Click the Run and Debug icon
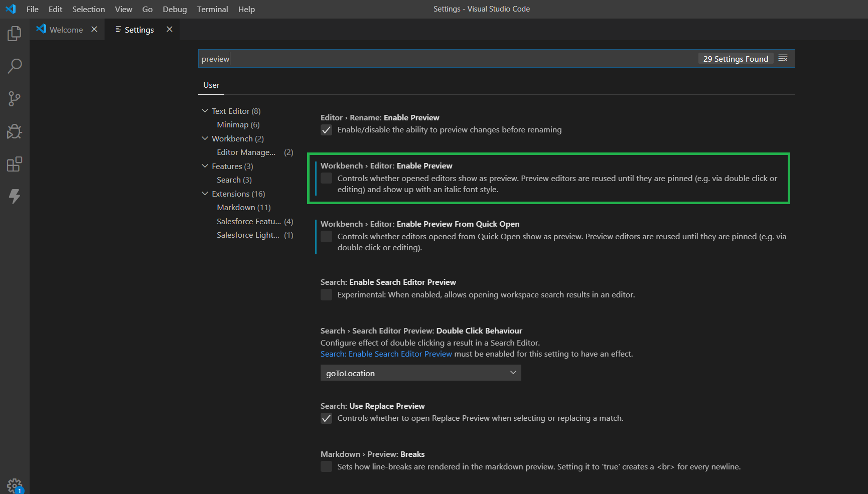The image size is (868, 494). coord(14,131)
